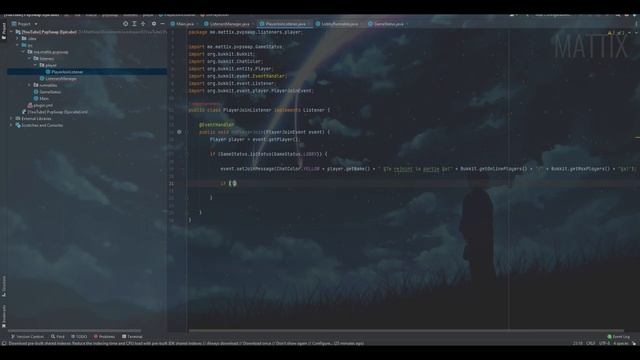Open Structure tool window side tab
The image size is (640, 360).
(x=4, y=286)
